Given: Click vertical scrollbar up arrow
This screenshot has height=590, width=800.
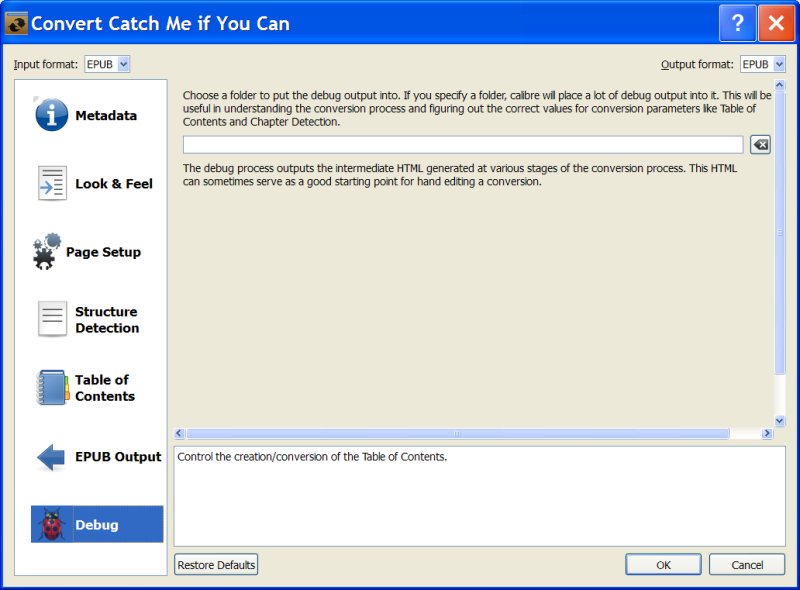Looking at the screenshot, I should tap(780, 85).
